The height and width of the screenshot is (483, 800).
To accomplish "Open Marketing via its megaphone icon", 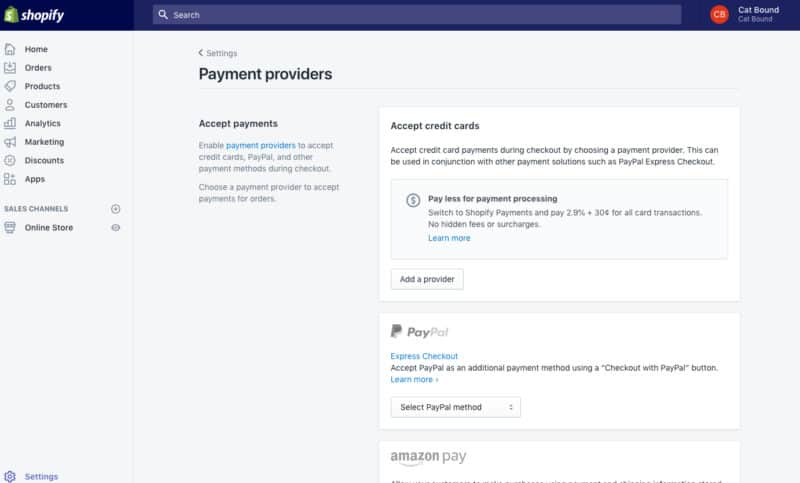I will click(x=10, y=142).
